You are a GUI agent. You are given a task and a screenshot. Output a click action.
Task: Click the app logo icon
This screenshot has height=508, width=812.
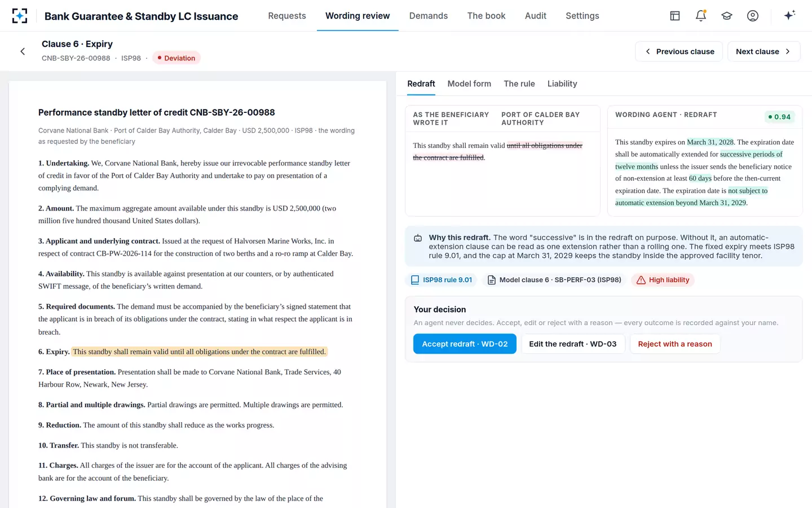20,16
